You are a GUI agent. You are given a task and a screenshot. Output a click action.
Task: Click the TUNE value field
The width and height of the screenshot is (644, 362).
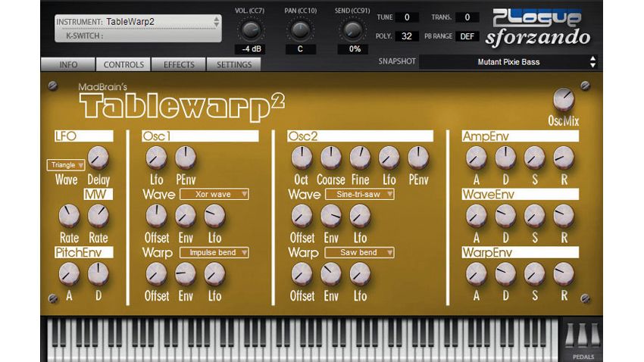pyautogui.click(x=407, y=17)
